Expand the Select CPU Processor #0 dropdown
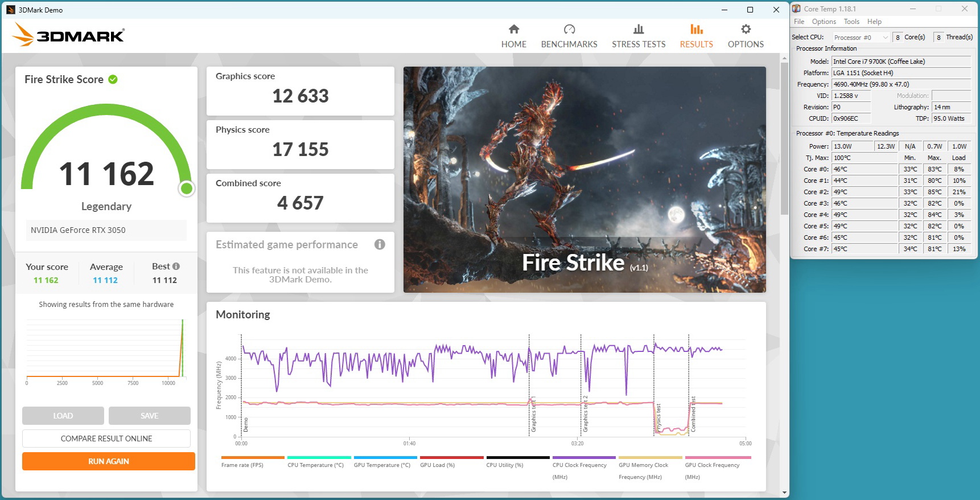980x500 pixels. [860, 38]
